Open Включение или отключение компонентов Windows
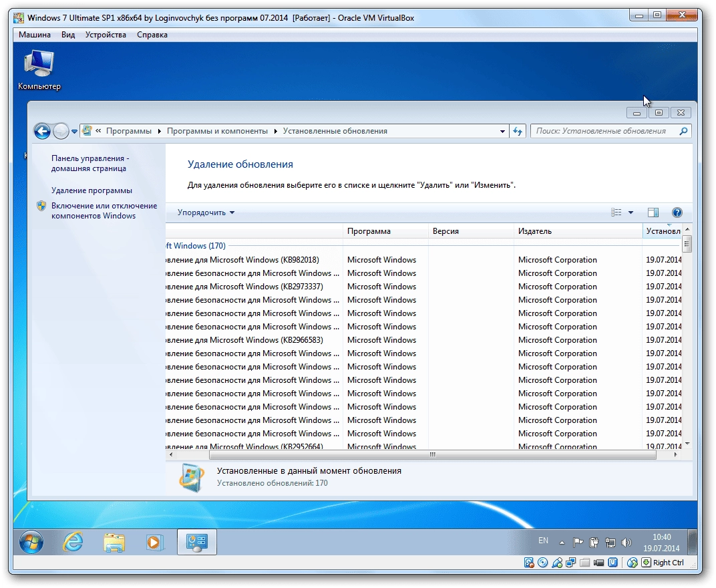716x588 pixels. tap(104, 210)
